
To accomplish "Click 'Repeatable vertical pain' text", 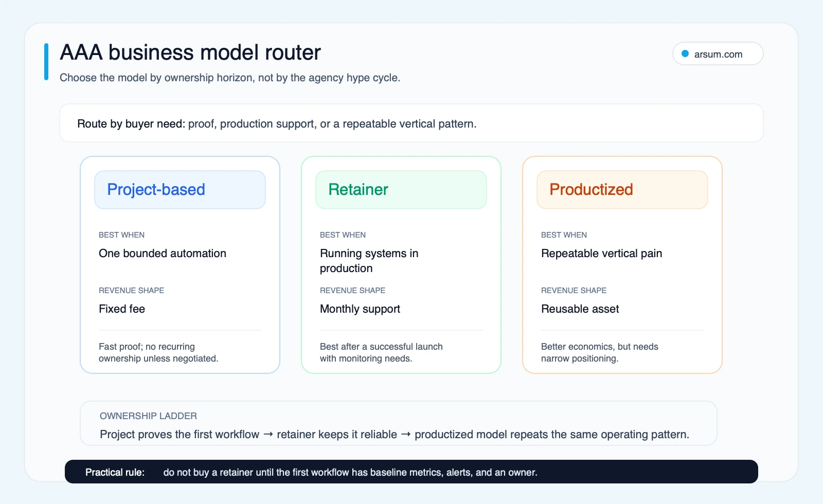I will coord(601,254).
